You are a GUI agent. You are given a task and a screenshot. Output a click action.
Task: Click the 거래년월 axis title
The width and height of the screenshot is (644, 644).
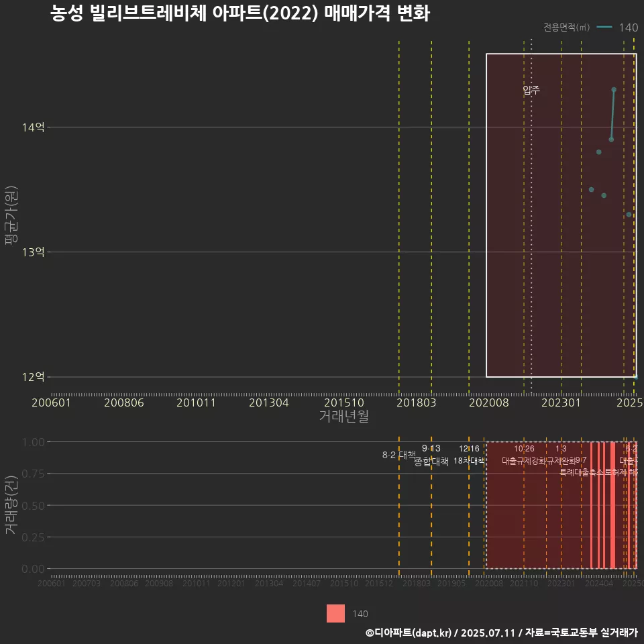coord(343,416)
